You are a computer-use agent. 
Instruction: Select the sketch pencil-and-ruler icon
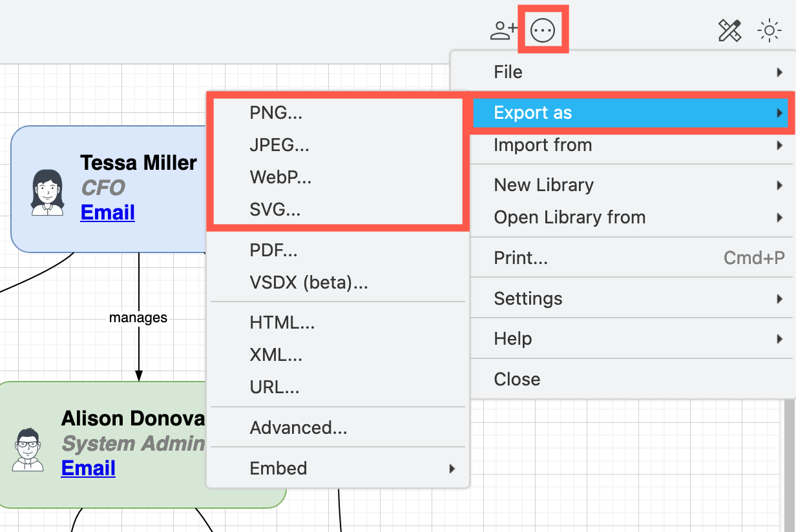coord(729,30)
